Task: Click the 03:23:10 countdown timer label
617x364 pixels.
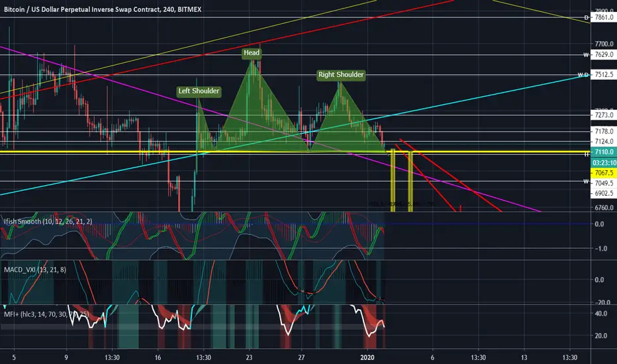Action: coord(604,163)
